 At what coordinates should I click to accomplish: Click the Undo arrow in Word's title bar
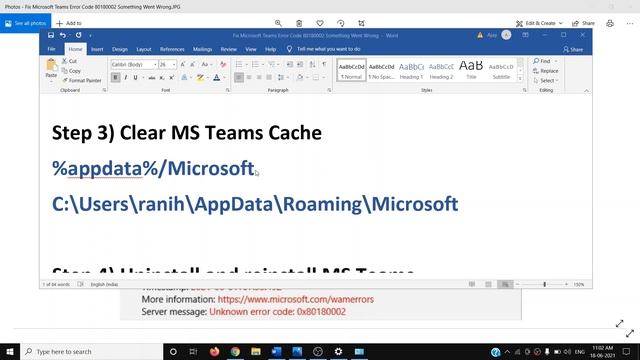(x=63, y=36)
